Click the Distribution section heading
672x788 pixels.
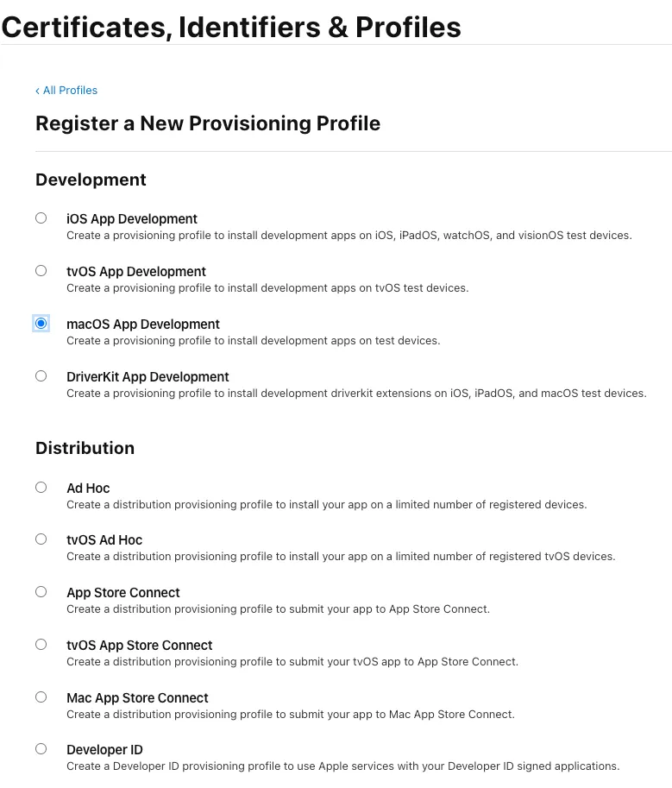85,448
